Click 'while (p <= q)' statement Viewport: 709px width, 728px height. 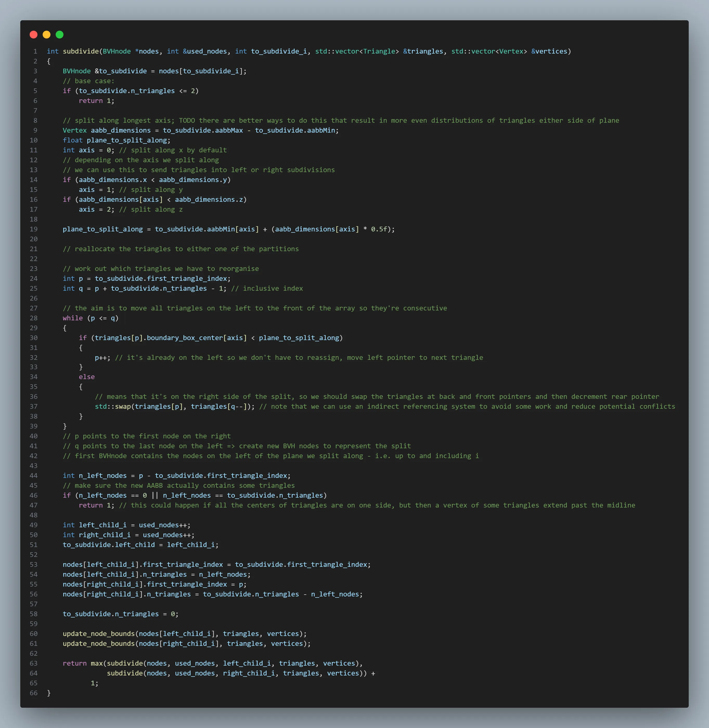click(x=91, y=318)
